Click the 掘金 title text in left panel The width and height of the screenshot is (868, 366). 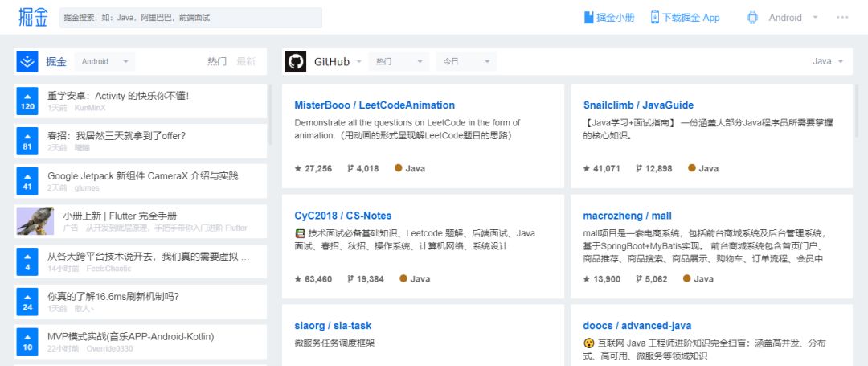pos(56,61)
